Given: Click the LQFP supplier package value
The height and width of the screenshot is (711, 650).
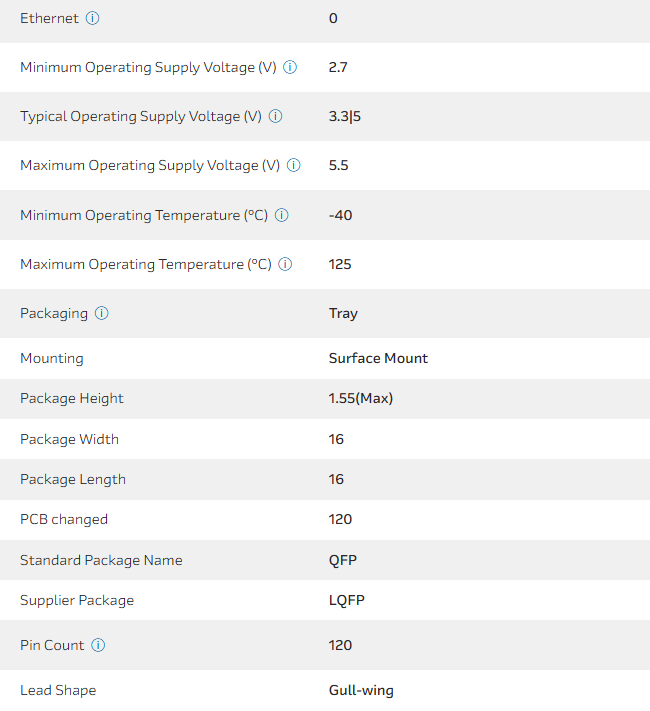Looking at the screenshot, I should pyautogui.click(x=346, y=600).
